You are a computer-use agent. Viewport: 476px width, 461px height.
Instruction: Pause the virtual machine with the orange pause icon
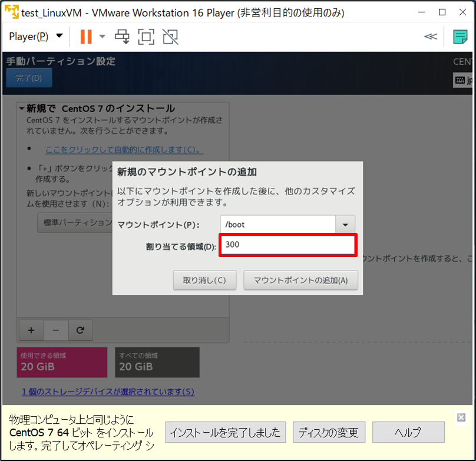coord(86,37)
